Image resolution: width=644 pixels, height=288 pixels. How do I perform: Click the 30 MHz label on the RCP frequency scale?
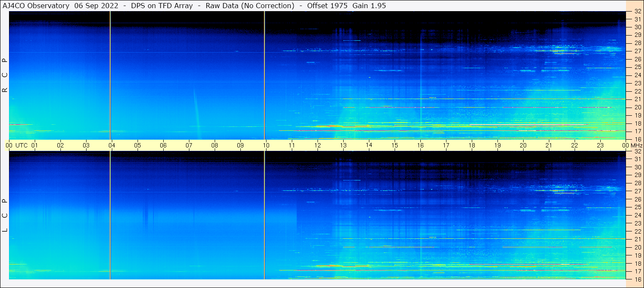[638, 27]
